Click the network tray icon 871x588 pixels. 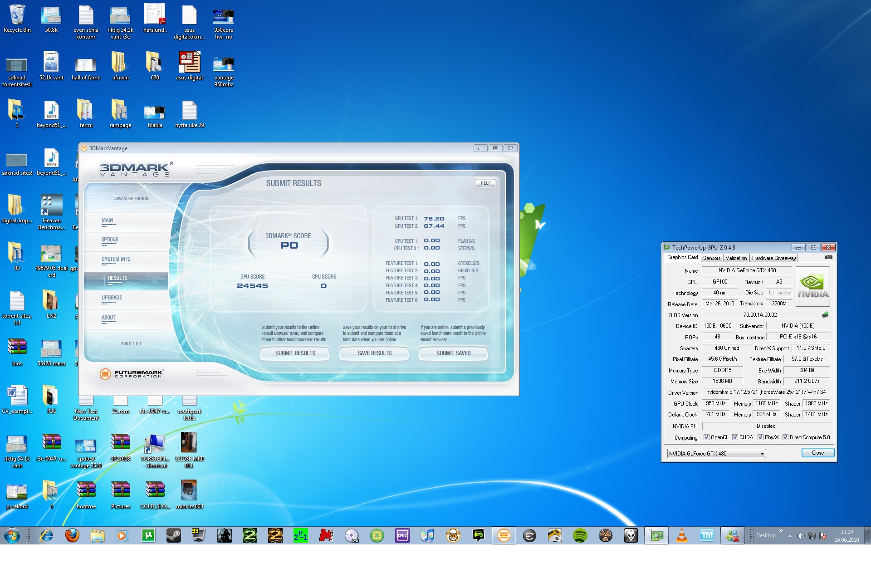[x=812, y=536]
